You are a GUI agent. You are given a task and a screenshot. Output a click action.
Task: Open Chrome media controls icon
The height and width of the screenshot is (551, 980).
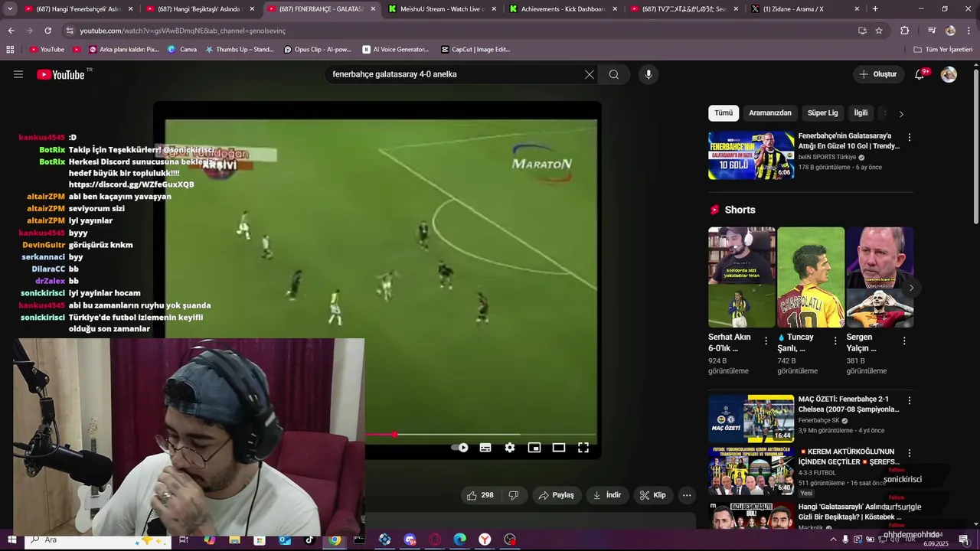(932, 31)
